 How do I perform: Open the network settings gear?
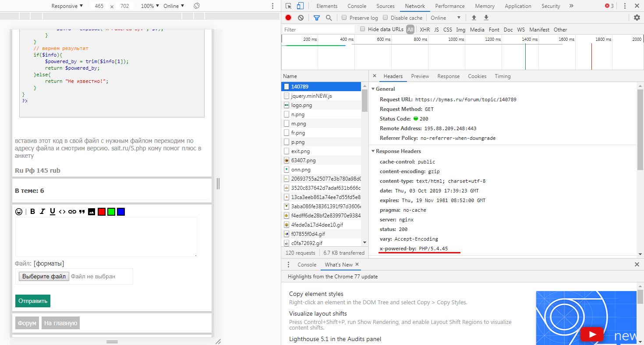point(637,18)
